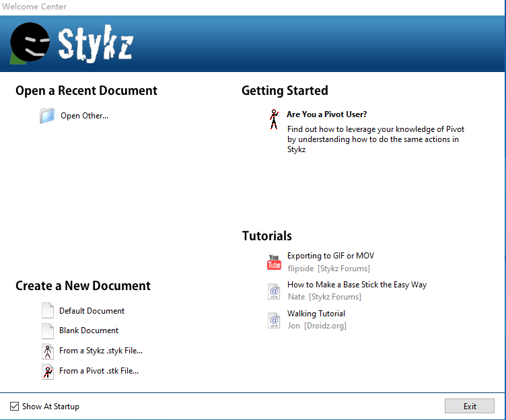This screenshot has height=420, width=506.
Task: Click the Blank Document page icon
Action: pos(48,331)
